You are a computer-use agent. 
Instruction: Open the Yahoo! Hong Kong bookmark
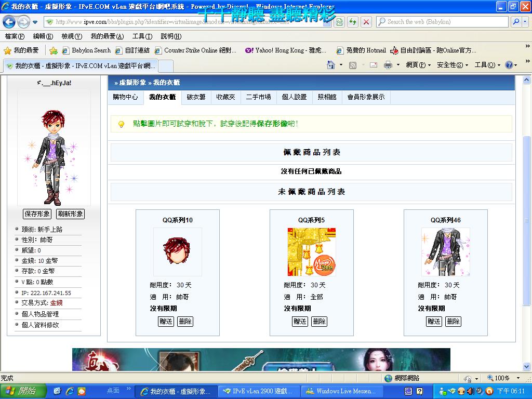[x=286, y=50]
